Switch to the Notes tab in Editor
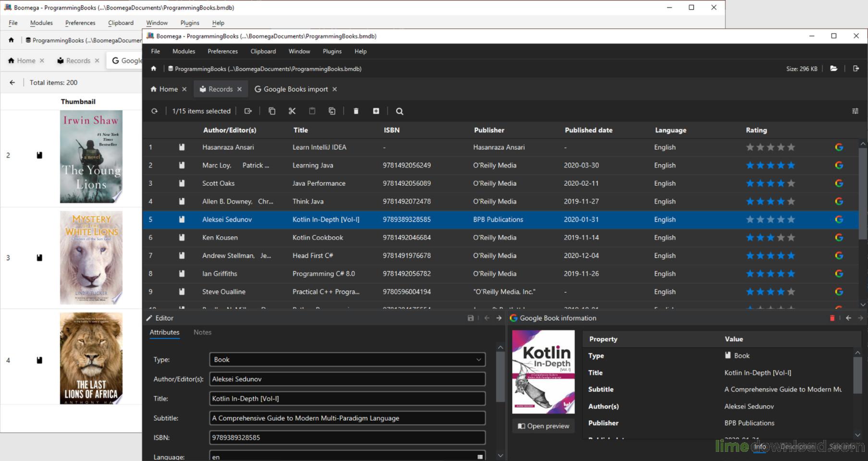868x461 pixels. point(202,332)
